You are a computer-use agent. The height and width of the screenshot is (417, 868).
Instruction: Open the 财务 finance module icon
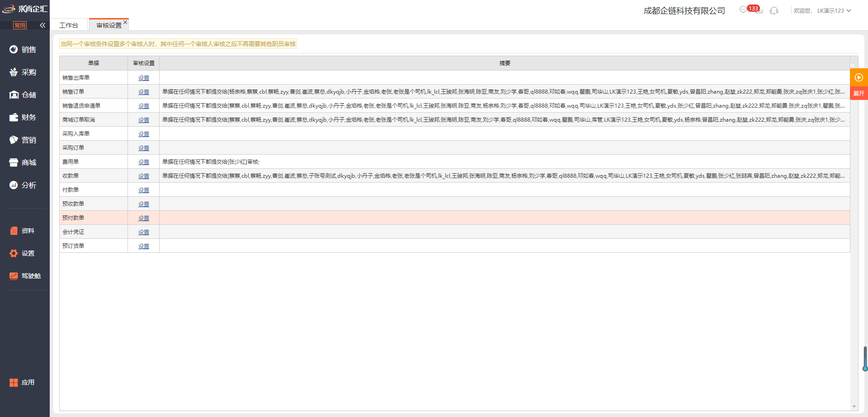14,117
